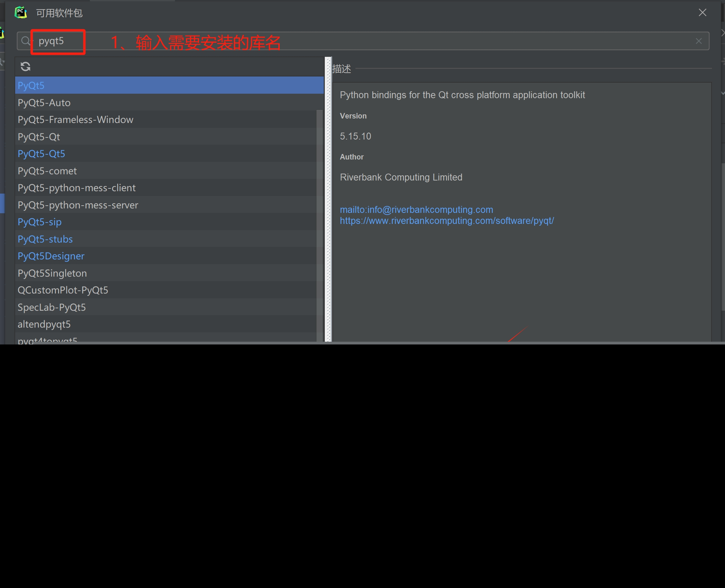Click Riverbank Computing Limited author text
Image resolution: width=725 pixels, height=588 pixels.
(x=401, y=177)
